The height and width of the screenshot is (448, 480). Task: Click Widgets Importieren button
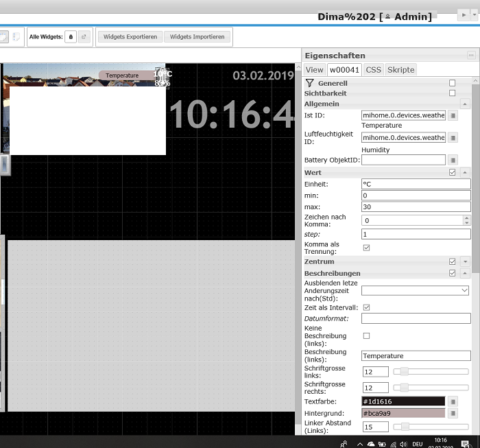(x=197, y=37)
